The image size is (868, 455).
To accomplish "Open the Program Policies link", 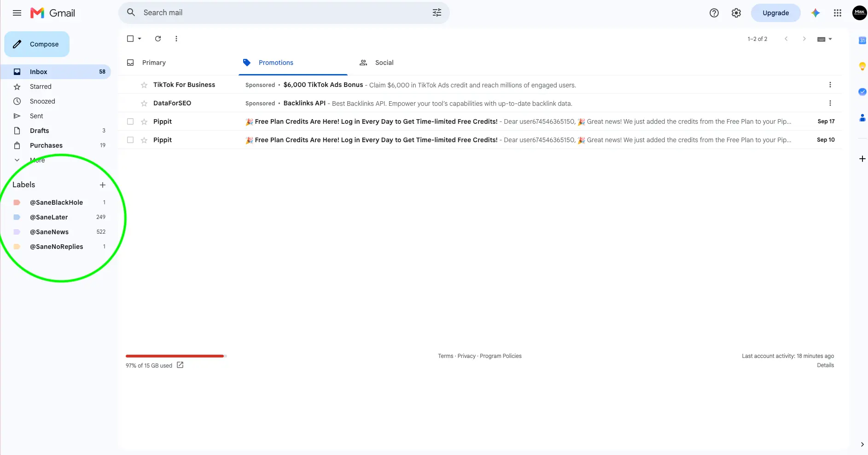I will [x=501, y=356].
